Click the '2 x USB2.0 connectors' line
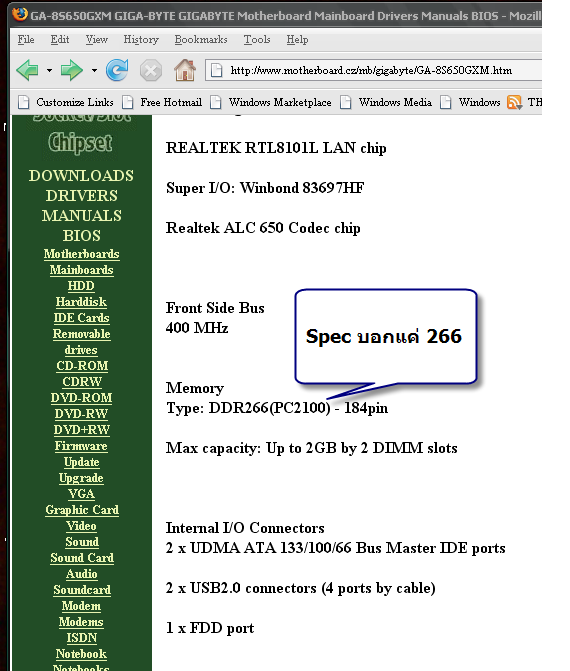Image resolution: width=570 pixels, height=671 pixels. point(300,588)
